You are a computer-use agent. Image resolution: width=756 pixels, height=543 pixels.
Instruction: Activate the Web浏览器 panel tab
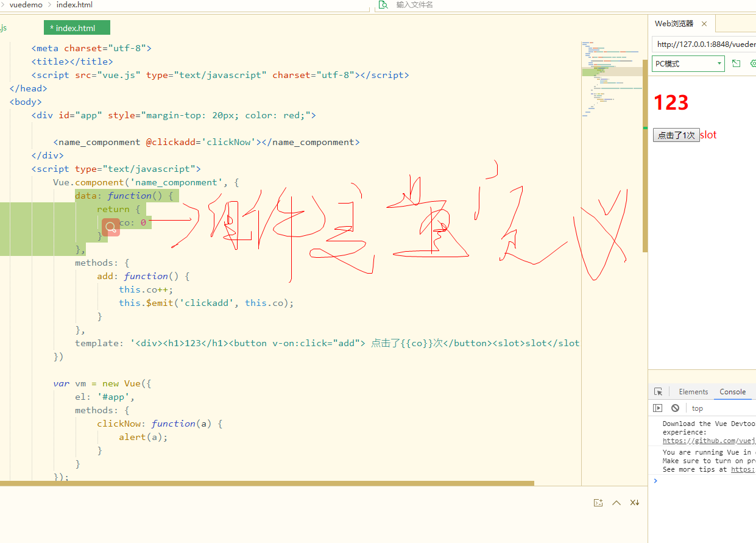[674, 24]
